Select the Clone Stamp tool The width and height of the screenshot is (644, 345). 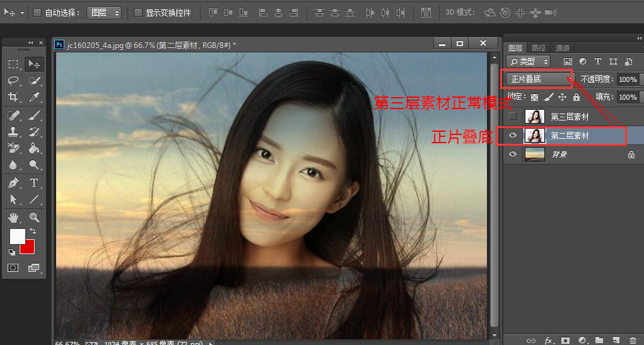click(x=13, y=131)
